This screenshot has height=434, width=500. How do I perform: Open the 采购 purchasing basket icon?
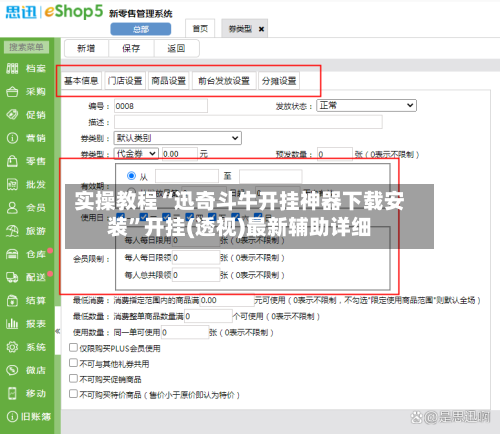pyautogui.click(x=12, y=92)
